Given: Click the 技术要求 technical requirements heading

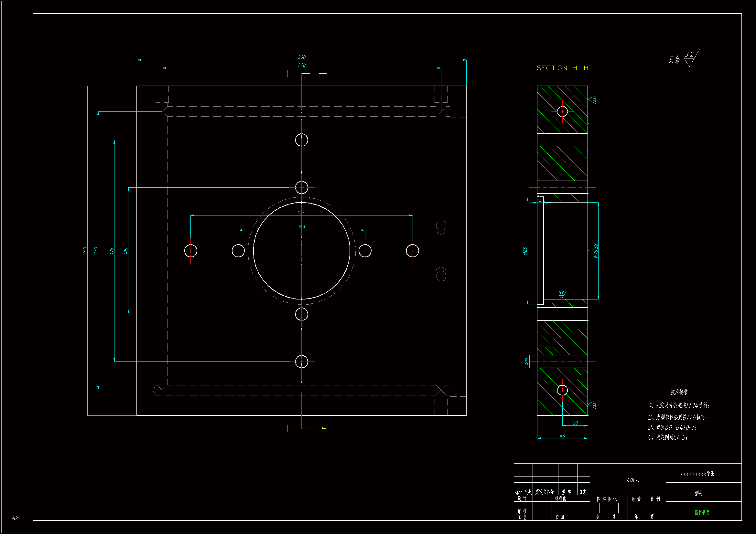Looking at the screenshot, I should click(x=679, y=392).
